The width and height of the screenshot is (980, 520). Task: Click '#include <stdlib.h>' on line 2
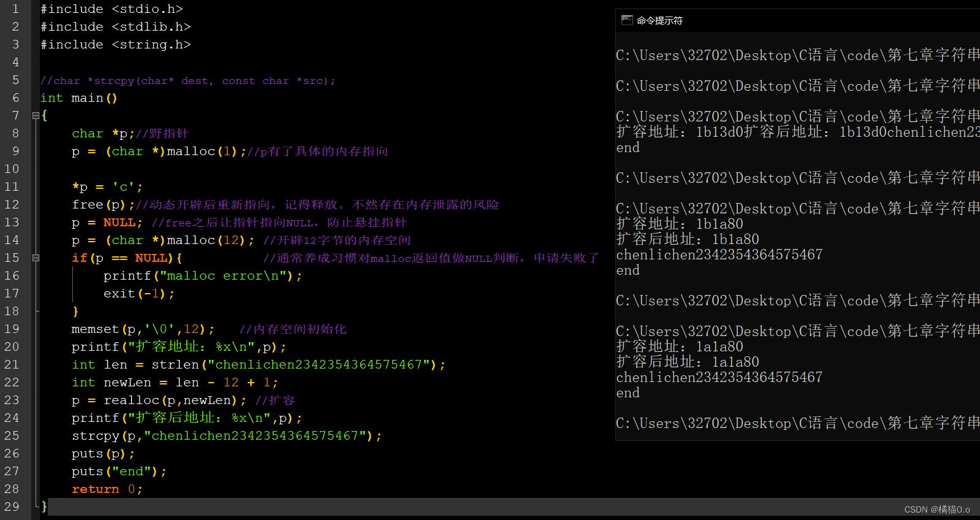115,26
